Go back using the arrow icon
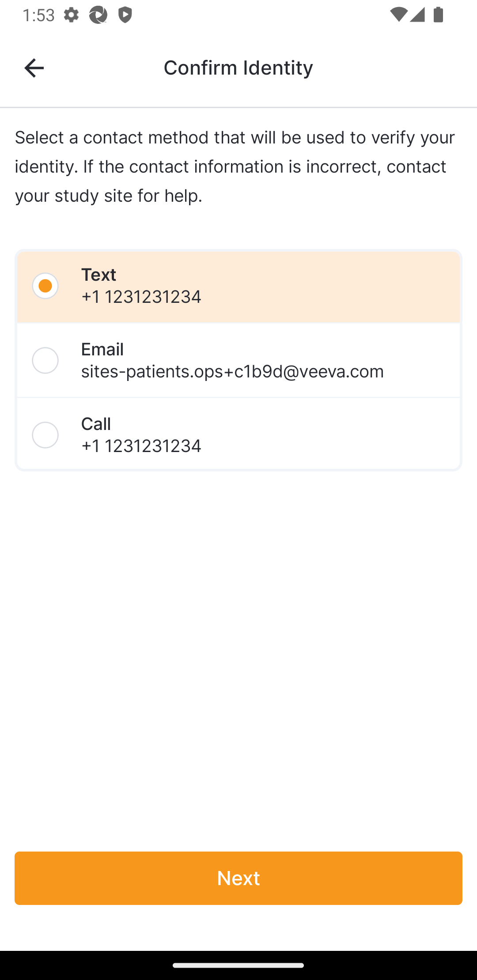Screen dimensions: 477x980 34,68
